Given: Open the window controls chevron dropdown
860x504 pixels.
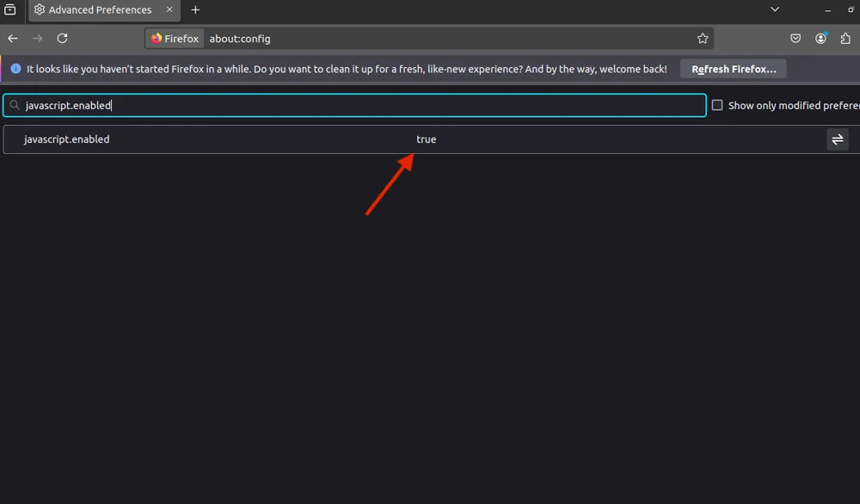Looking at the screenshot, I should click(774, 8).
